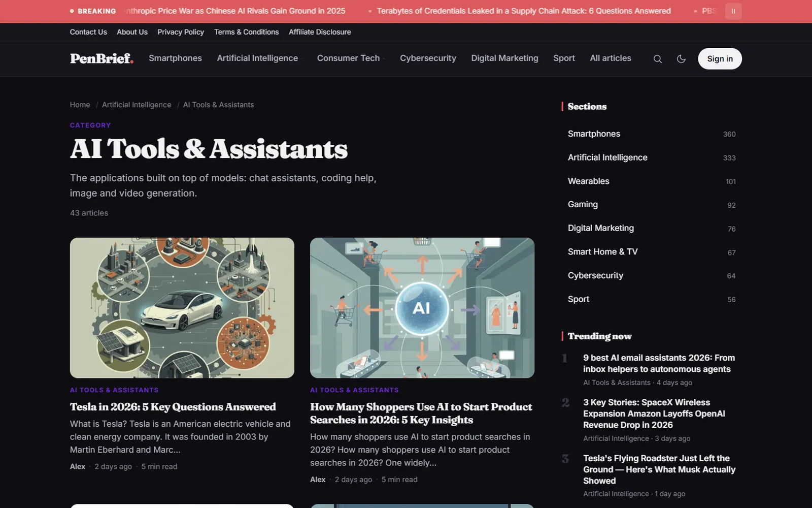This screenshot has width=812, height=508.
Task: Open the About Us link
Action: (132, 32)
